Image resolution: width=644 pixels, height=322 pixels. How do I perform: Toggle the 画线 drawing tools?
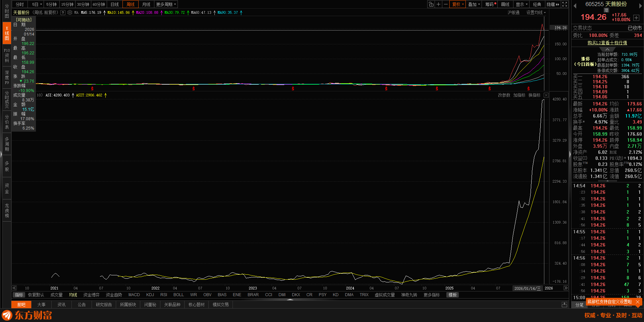click(x=505, y=4)
